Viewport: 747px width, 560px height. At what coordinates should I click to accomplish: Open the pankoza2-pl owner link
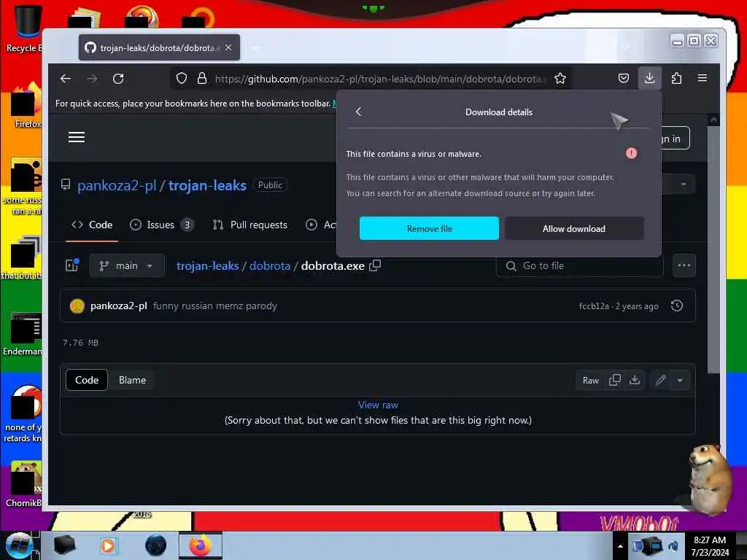click(x=117, y=185)
